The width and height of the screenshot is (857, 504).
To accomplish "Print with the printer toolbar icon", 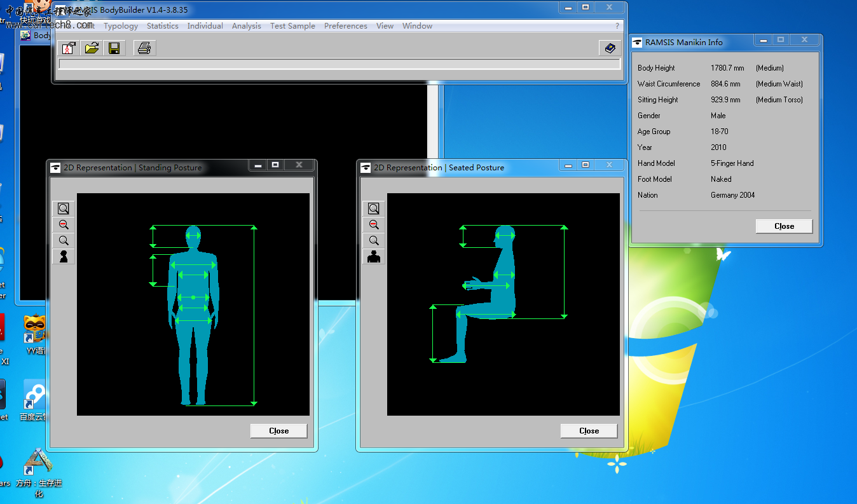I will click(x=144, y=48).
